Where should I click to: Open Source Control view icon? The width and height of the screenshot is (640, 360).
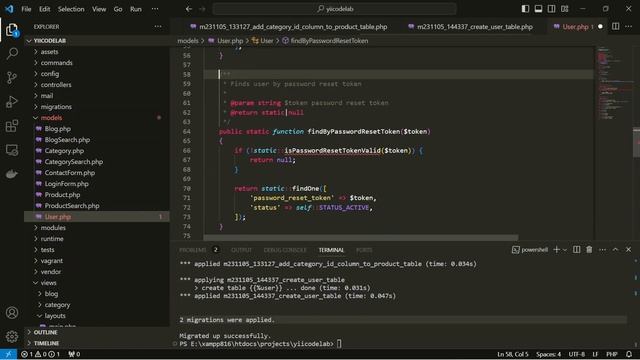[x=12, y=78]
